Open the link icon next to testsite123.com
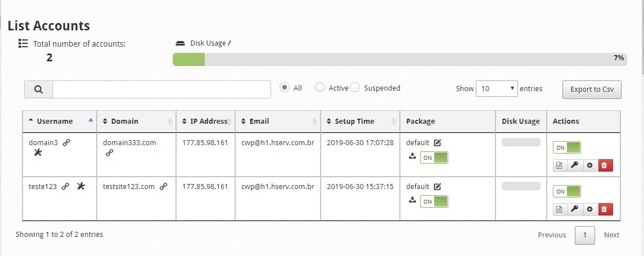644x256 pixels. pos(163,187)
